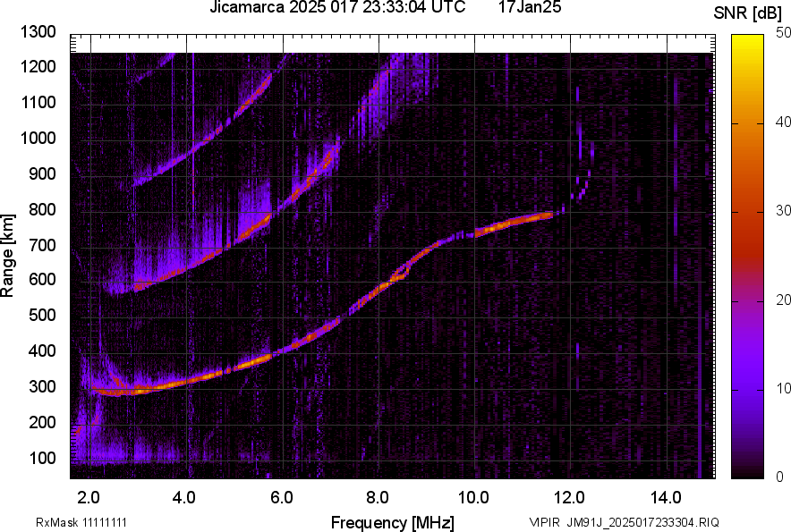Viewport: 791px width, 532px height.
Task: Click the colorbar tick label '10'
Action: (x=783, y=388)
